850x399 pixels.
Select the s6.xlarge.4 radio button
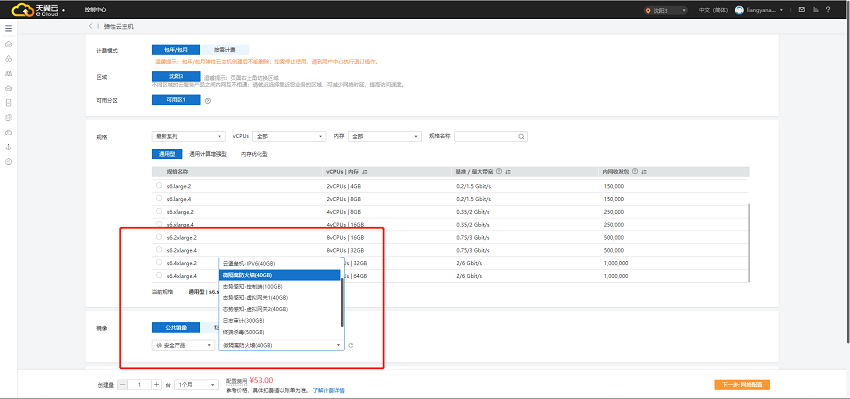pos(159,224)
